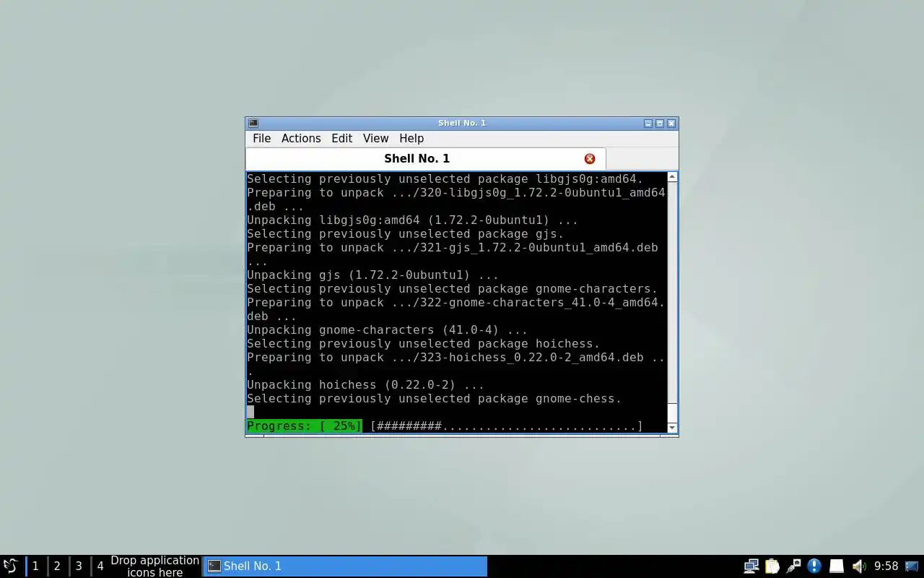
Task: Click the terminal icon in title bar
Action: pyautogui.click(x=253, y=123)
